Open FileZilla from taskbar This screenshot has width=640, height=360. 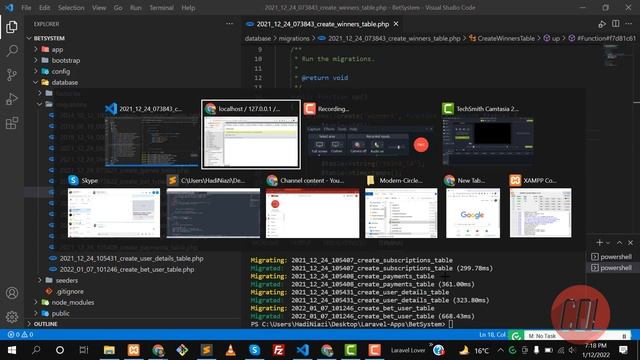pyautogui.click(x=279, y=350)
